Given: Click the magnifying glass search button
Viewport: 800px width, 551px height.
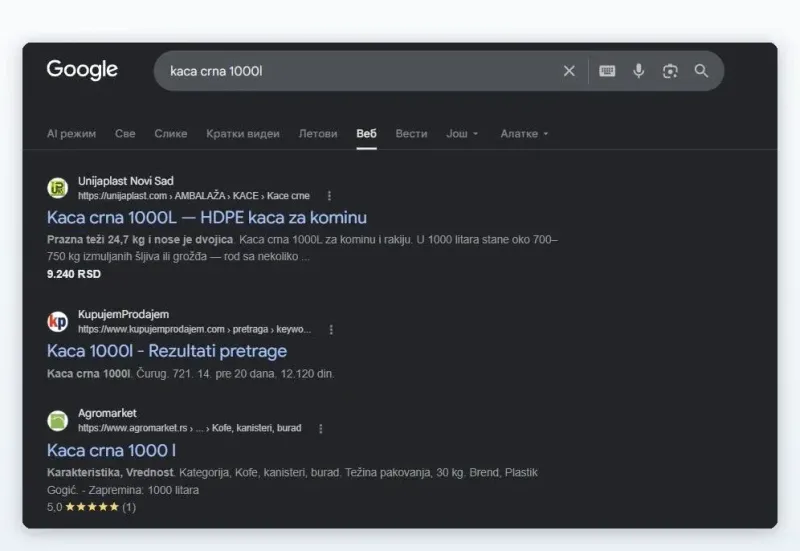Looking at the screenshot, I should coord(702,71).
